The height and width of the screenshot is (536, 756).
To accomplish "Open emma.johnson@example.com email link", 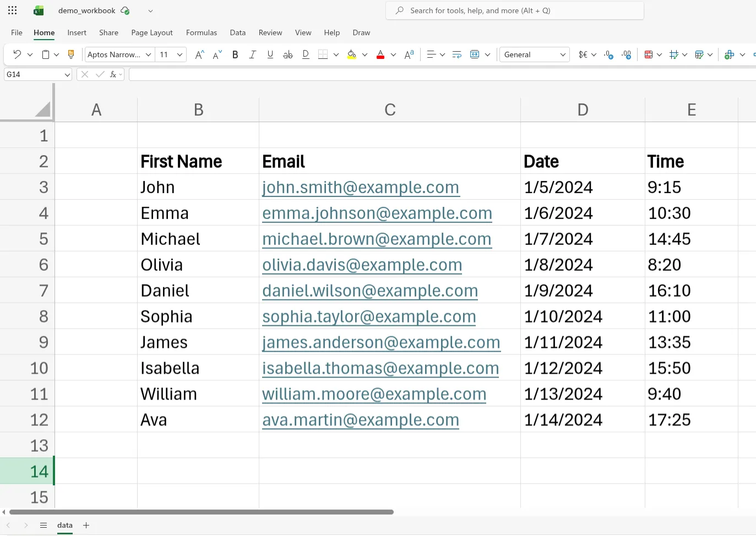I will 377,213.
